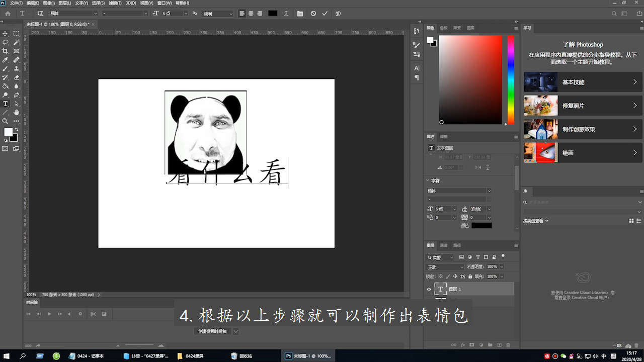
Task: Switch to the 色板 tab
Action: [x=443, y=28]
